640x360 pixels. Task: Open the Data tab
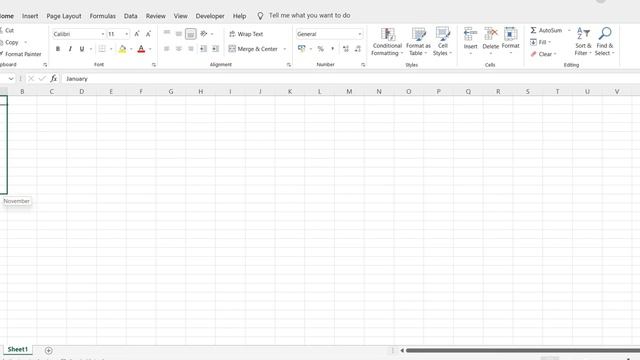(x=131, y=16)
